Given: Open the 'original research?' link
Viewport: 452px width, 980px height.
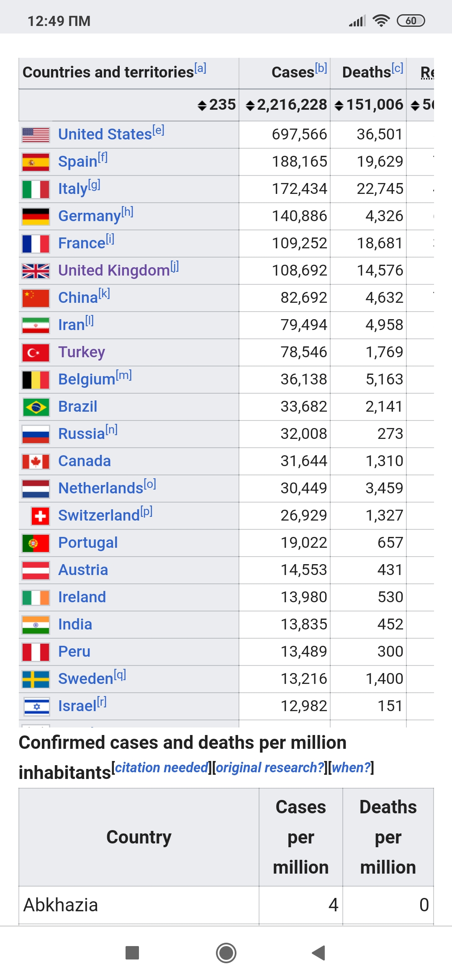Looking at the screenshot, I should tap(270, 767).
